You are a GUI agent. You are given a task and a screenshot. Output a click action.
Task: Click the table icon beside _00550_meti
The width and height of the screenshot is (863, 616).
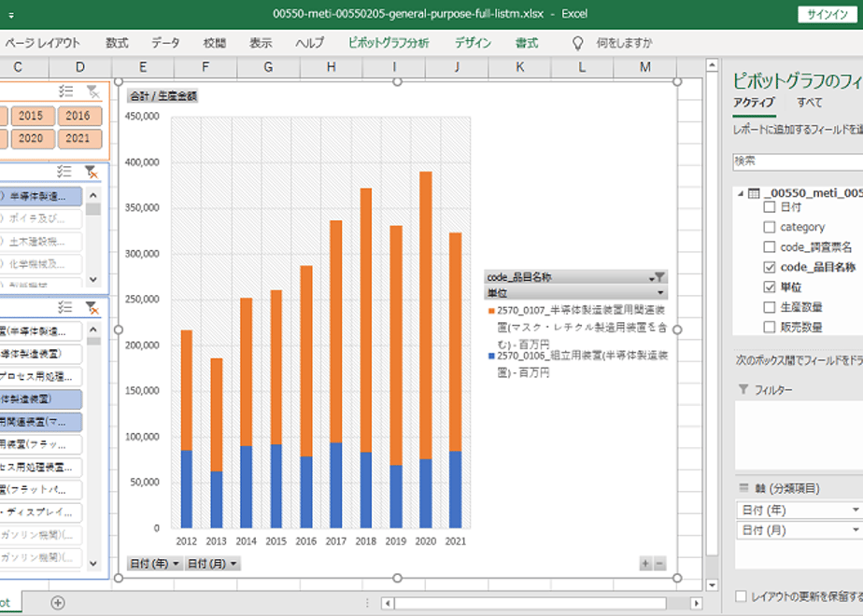click(x=754, y=193)
